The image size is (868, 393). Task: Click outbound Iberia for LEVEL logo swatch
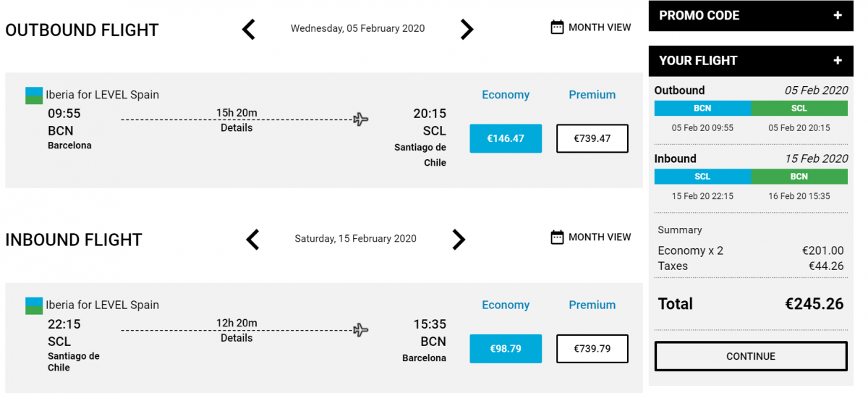[34, 96]
